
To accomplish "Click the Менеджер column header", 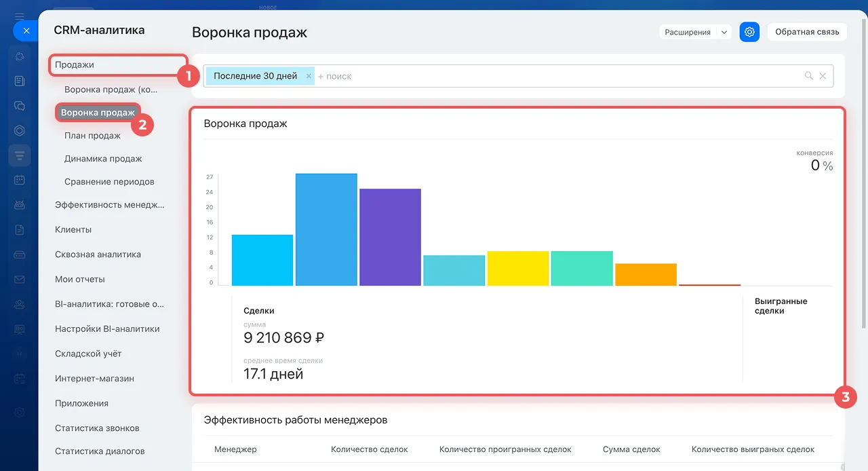I will pyautogui.click(x=235, y=449).
